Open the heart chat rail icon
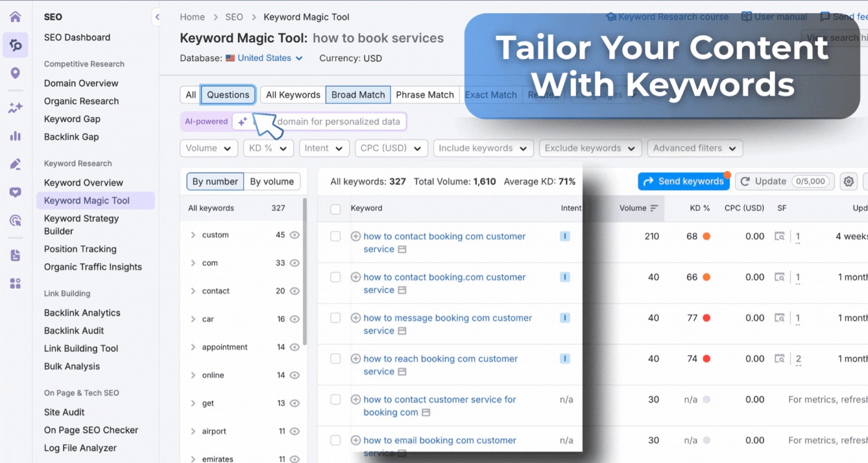The image size is (868, 463). (x=15, y=193)
